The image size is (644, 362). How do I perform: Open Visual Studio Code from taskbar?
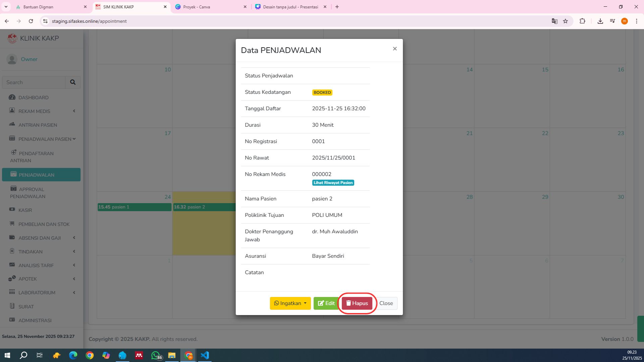205,355
